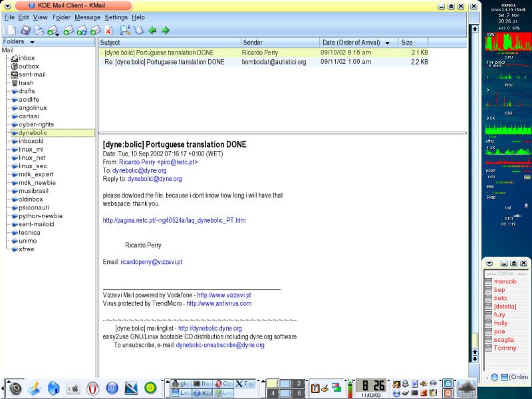Open KMail window menu arrow in titlebar

8,6
